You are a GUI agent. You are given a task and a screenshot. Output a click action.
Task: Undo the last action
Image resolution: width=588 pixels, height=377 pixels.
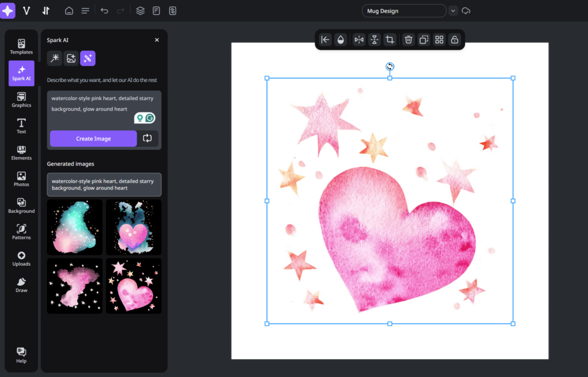103,10
